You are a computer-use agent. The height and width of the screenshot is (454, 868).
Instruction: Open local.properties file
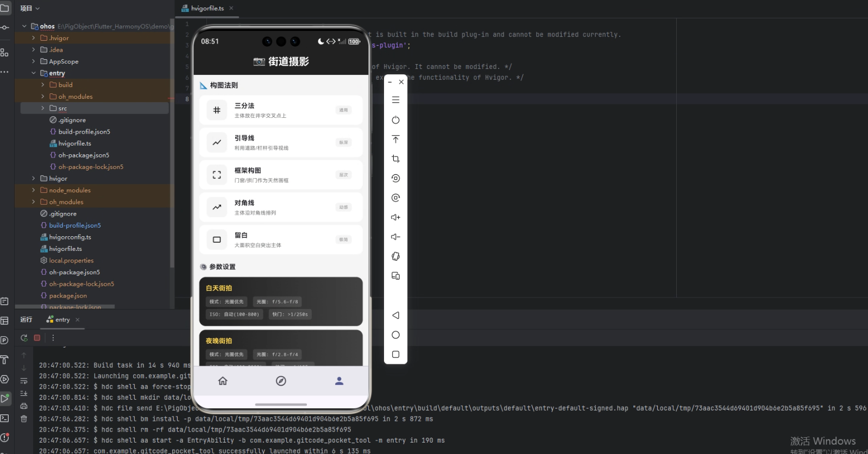(71, 261)
